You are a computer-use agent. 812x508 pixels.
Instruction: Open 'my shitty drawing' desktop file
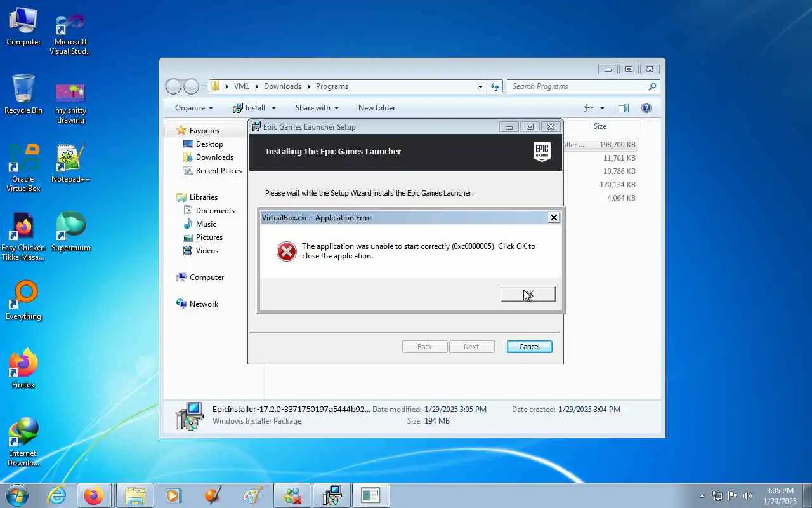[70, 102]
